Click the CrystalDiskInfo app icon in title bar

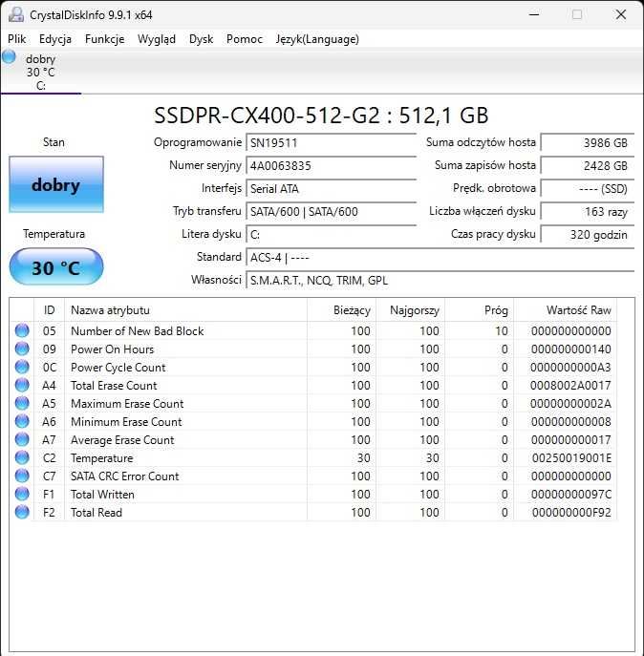(x=16, y=14)
